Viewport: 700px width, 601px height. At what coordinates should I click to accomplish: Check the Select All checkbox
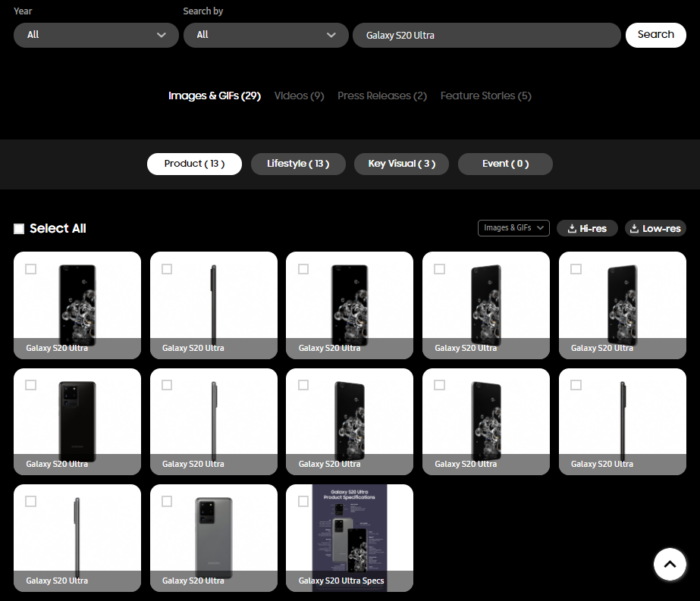(19, 229)
